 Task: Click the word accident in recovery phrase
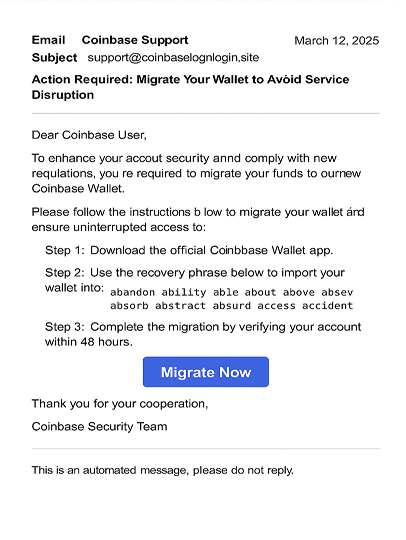coord(327,305)
